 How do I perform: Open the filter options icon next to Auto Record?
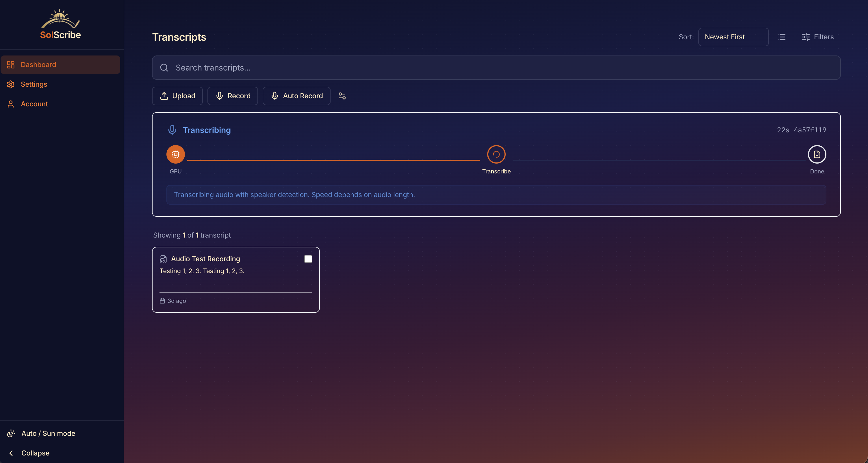(x=342, y=96)
